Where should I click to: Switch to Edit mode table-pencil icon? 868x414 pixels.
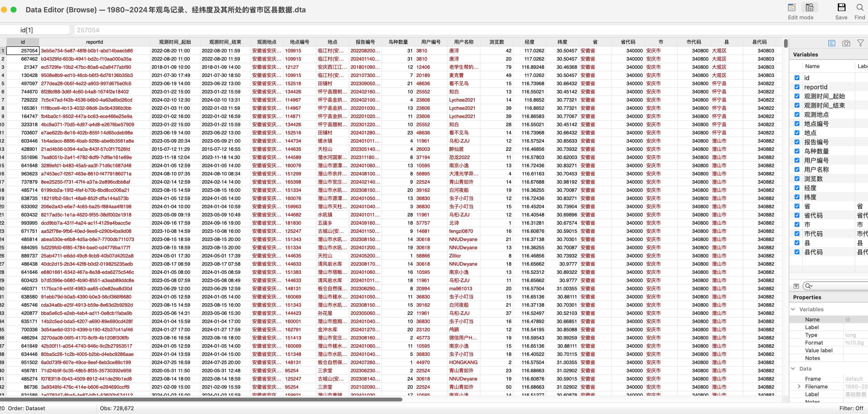click(791, 7)
